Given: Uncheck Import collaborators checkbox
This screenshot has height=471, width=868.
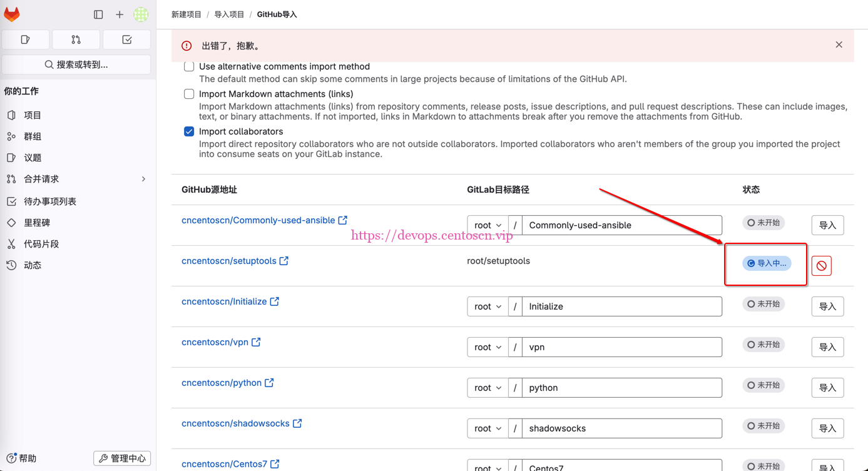Looking at the screenshot, I should coord(189,131).
